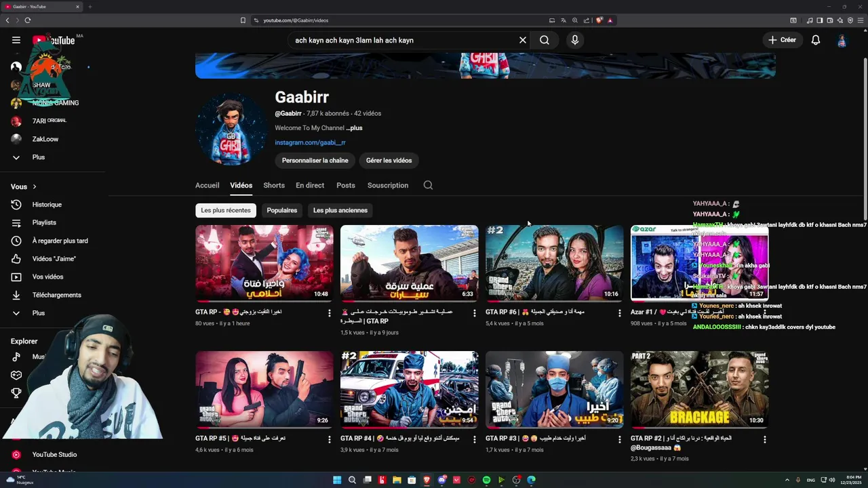Click the GTA RP #6 video title

point(535,312)
